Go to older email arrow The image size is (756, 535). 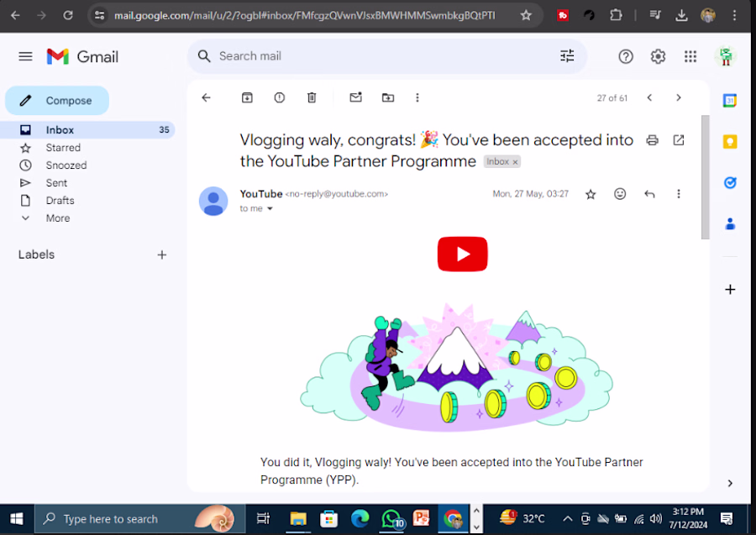click(x=679, y=97)
